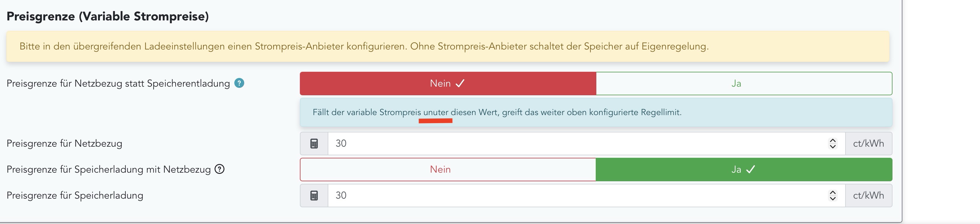
Task: Select Nein for Netzbezug statt Speicherentladung
Action: pyautogui.click(x=447, y=84)
